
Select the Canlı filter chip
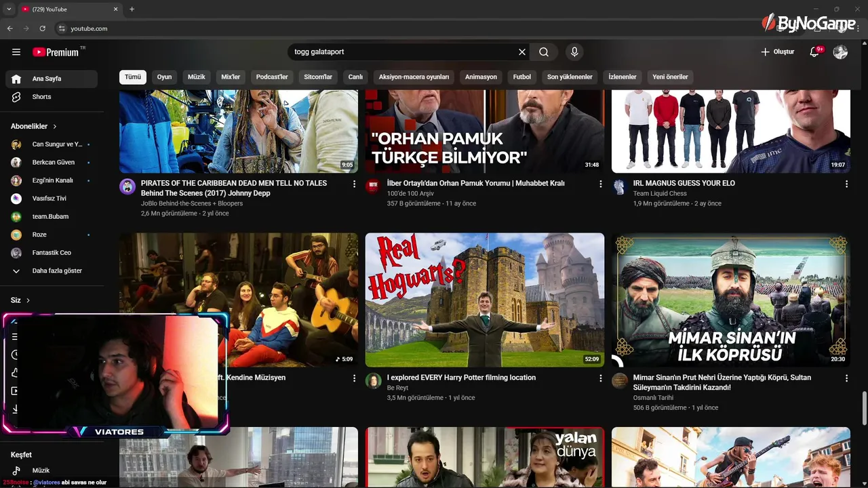click(x=355, y=77)
